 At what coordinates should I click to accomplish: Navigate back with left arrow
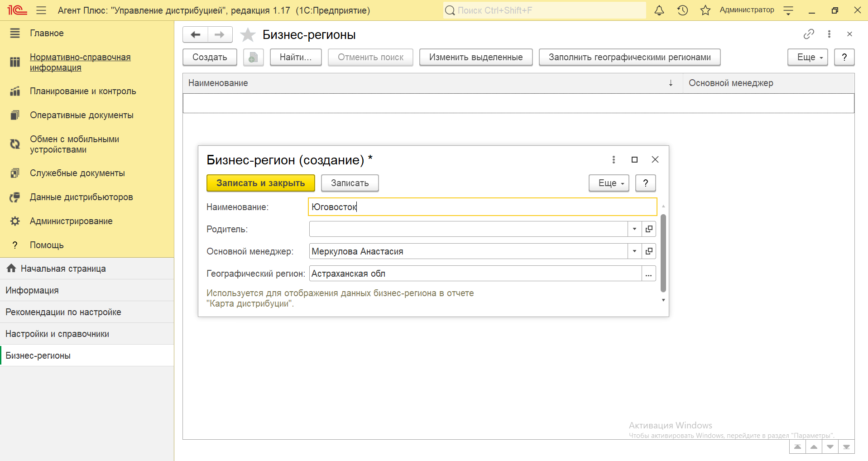click(196, 35)
